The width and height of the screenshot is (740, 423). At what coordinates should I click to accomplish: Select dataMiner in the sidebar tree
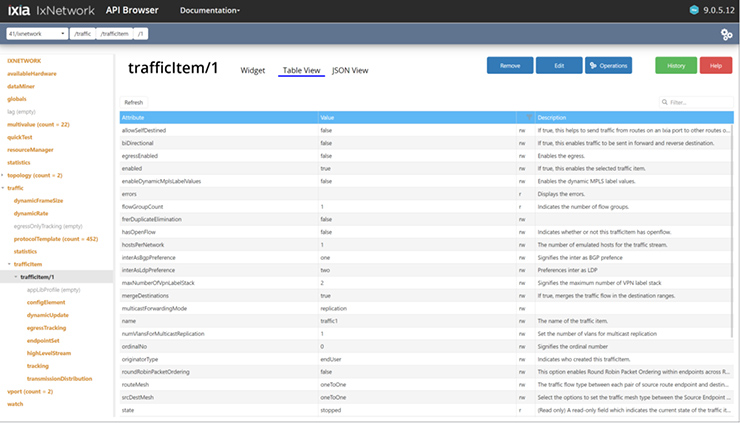click(21, 86)
